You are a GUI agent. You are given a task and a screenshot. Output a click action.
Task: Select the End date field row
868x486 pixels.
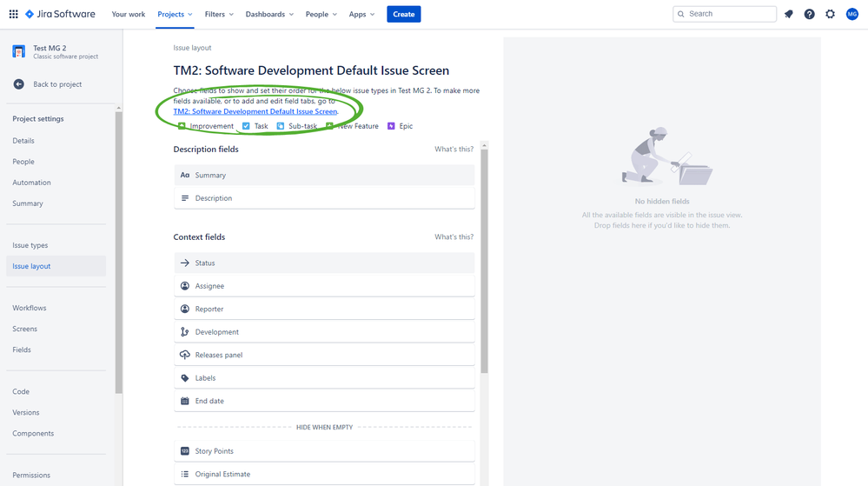324,401
